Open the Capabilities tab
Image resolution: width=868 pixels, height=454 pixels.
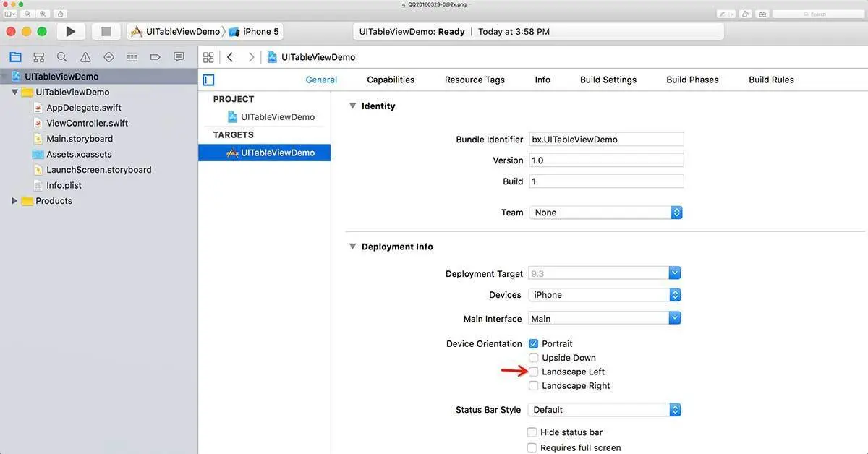pos(391,80)
